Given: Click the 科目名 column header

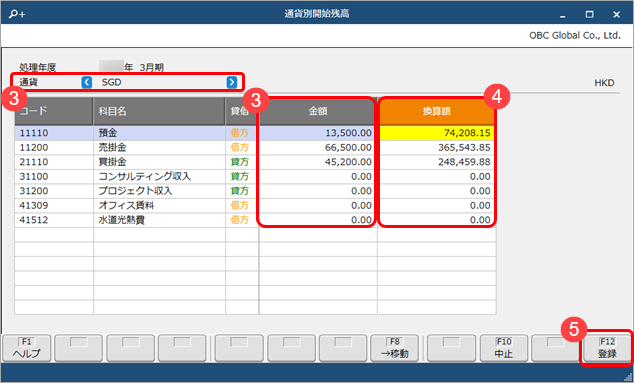Looking at the screenshot, I should tap(159, 111).
